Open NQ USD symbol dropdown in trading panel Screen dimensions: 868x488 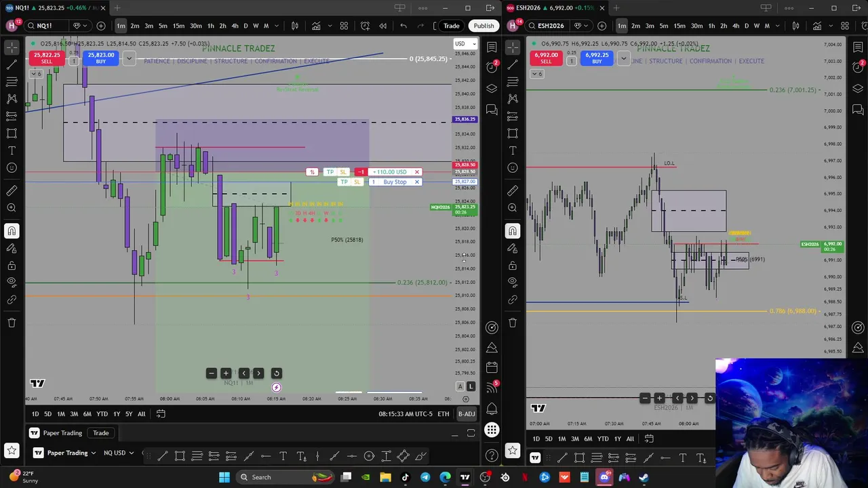118,453
